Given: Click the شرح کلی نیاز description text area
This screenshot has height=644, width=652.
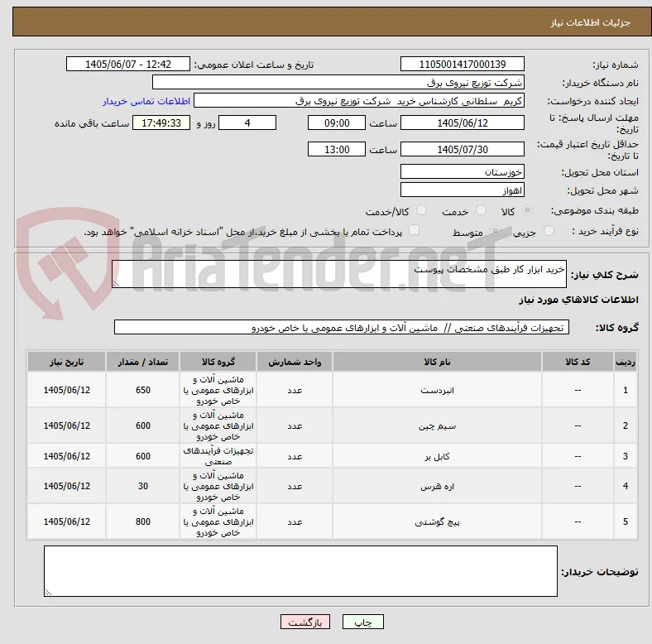Looking at the screenshot, I should click(339, 274).
